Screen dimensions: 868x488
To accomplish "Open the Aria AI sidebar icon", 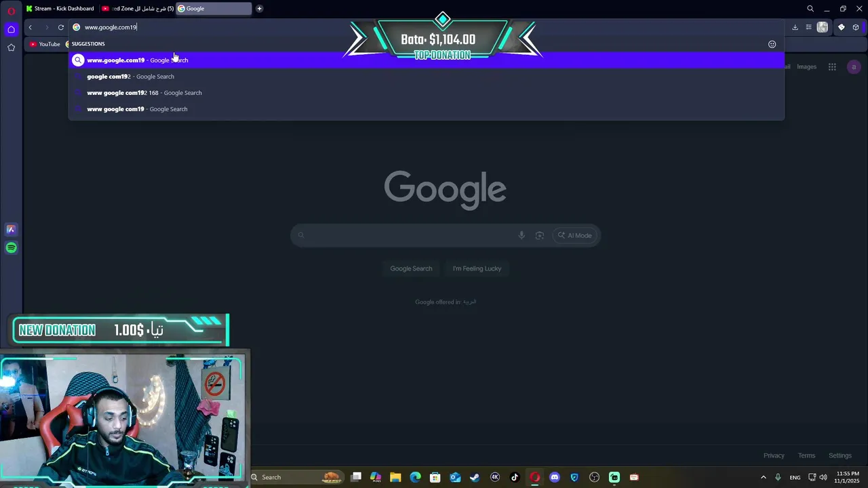I will coord(11,230).
